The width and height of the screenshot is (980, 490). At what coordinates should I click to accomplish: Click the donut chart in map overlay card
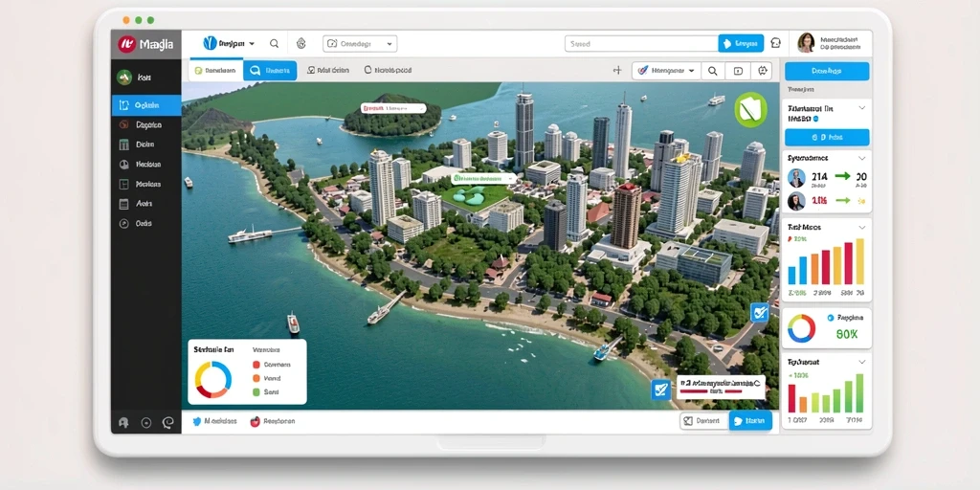click(x=213, y=379)
